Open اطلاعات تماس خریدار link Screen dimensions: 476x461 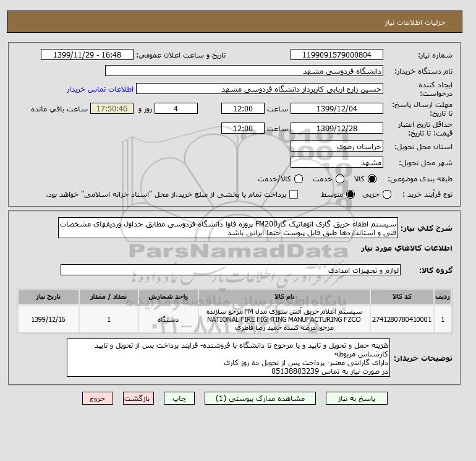[x=100, y=89]
